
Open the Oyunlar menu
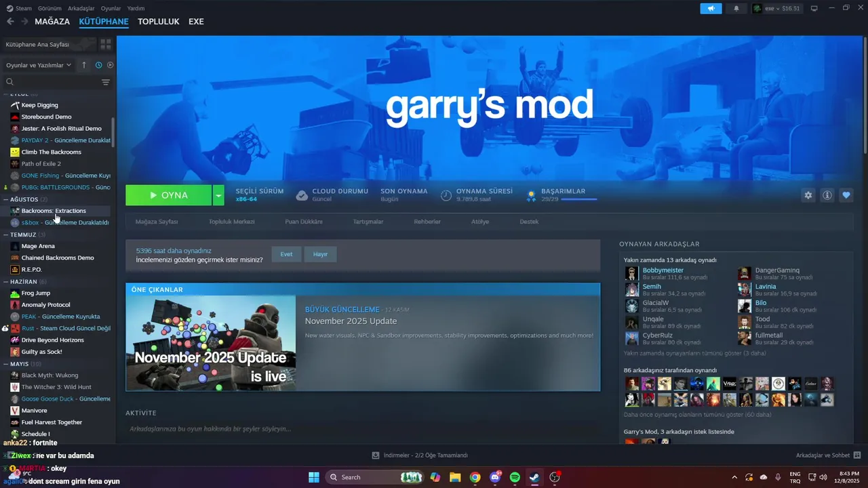pyautogui.click(x=111, y=8)
